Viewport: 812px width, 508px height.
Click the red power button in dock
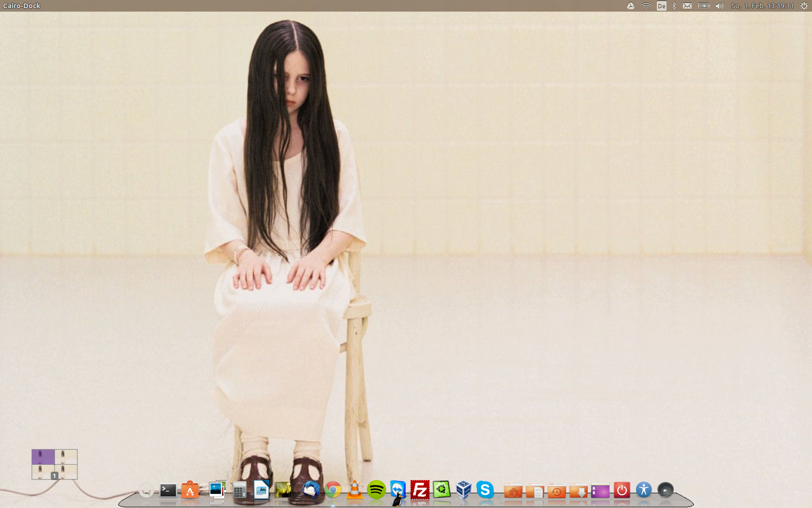(622, 490)
